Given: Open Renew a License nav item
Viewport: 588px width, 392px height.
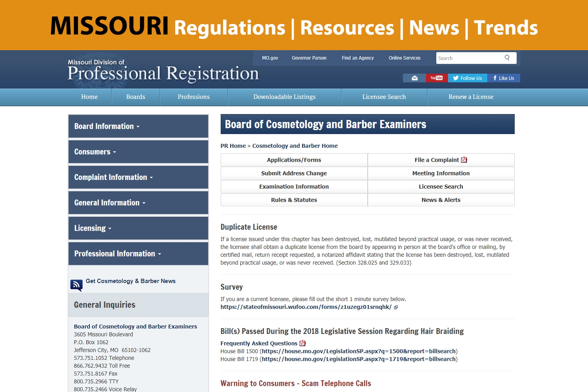Looking at the screenshot, I should (x=471, y=97).
